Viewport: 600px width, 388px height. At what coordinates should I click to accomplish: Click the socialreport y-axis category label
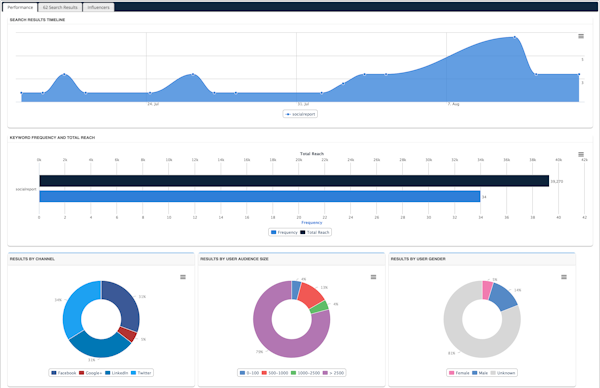point(26,189)
